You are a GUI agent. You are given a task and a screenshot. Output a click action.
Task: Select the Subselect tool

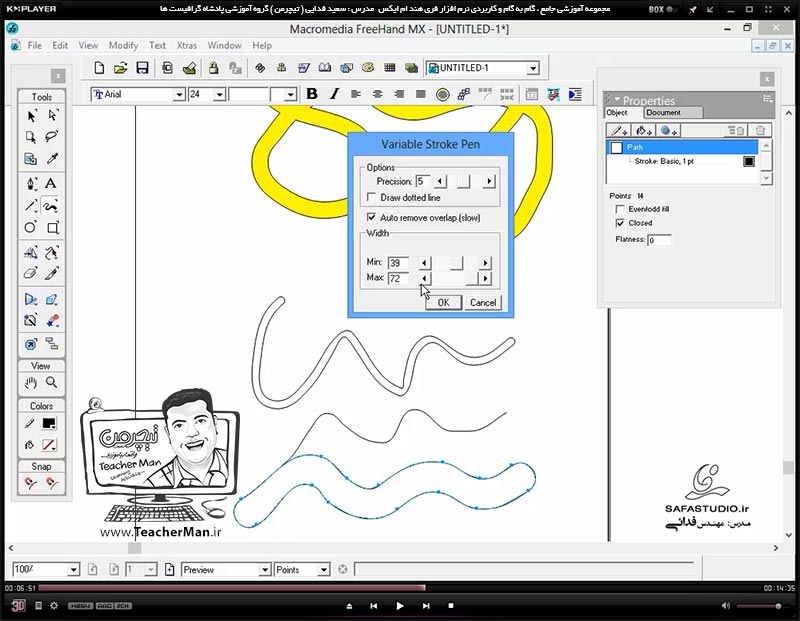coord(52,116)
